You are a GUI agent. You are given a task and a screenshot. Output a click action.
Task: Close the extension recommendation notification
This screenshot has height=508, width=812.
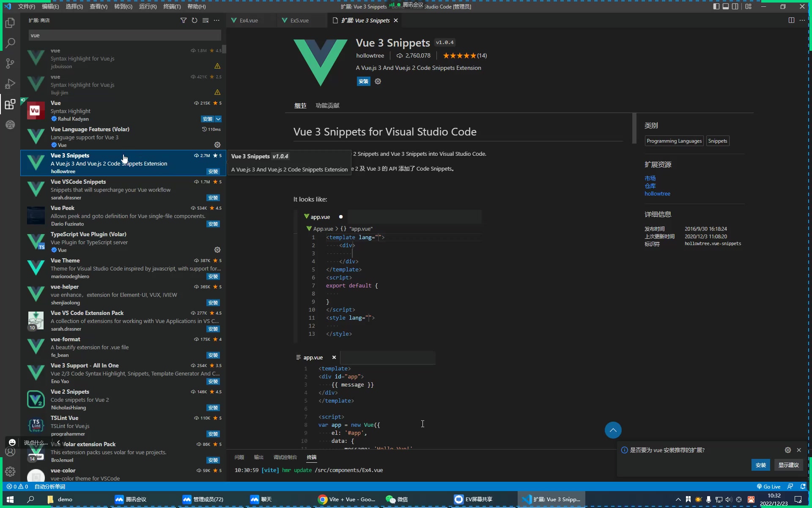pyautogui.click(x=799, y=450)
